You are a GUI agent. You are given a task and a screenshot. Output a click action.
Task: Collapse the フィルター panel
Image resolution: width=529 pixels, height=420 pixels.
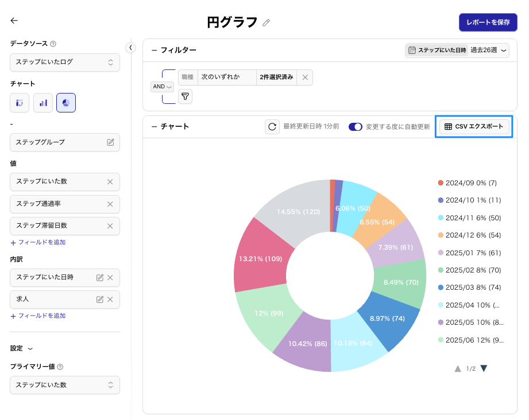[x=154, y=50]
